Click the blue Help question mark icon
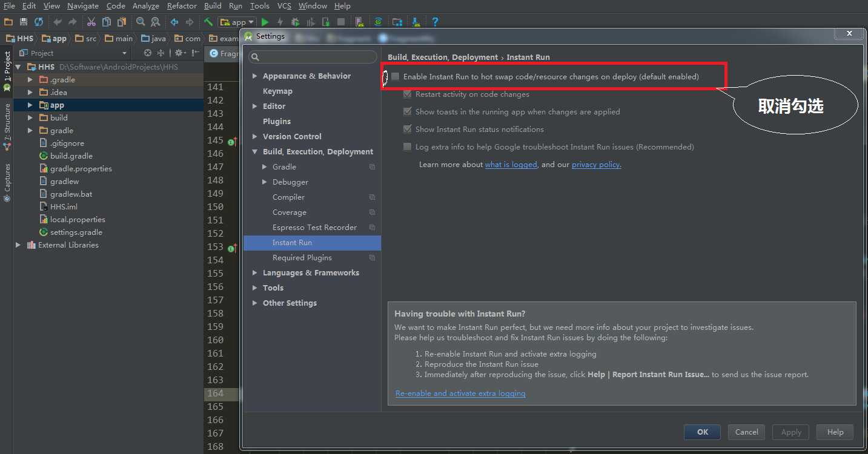Image resolution: width=868 pixels, height=454 pixels. pos(435,22)
